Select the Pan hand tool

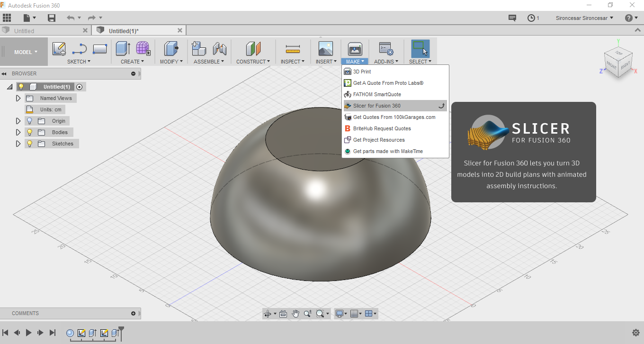point(295,314)
